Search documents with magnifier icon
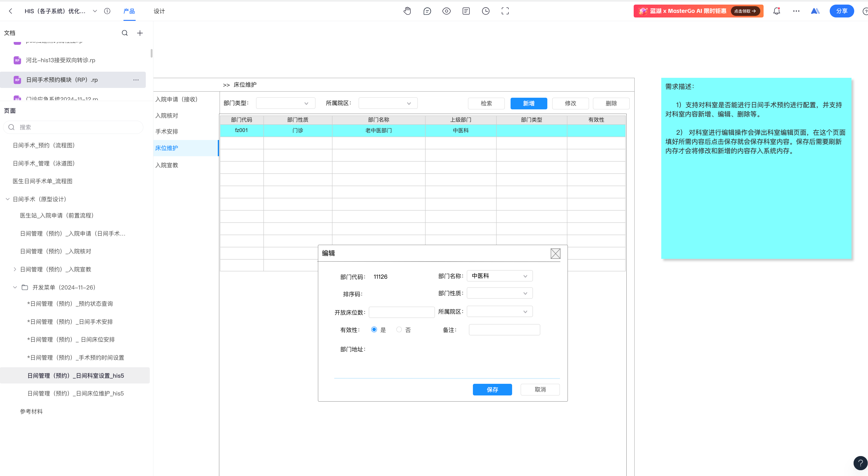 click(x=125, y=33)
